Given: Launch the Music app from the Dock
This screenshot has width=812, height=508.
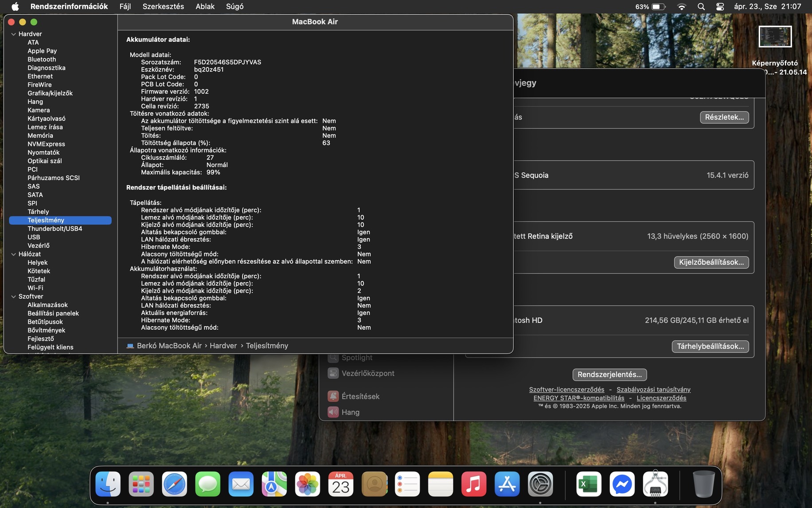Looking at the screenshot, I should [474, 484].
